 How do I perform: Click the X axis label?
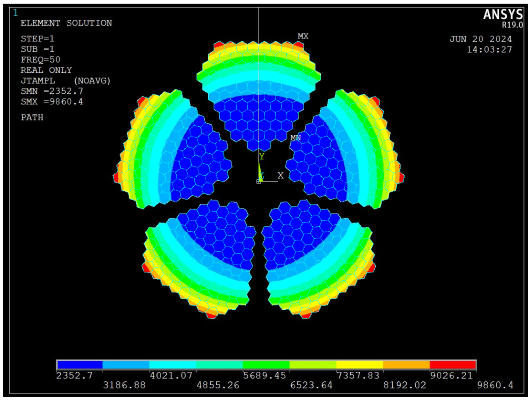(x=281, y=175)
